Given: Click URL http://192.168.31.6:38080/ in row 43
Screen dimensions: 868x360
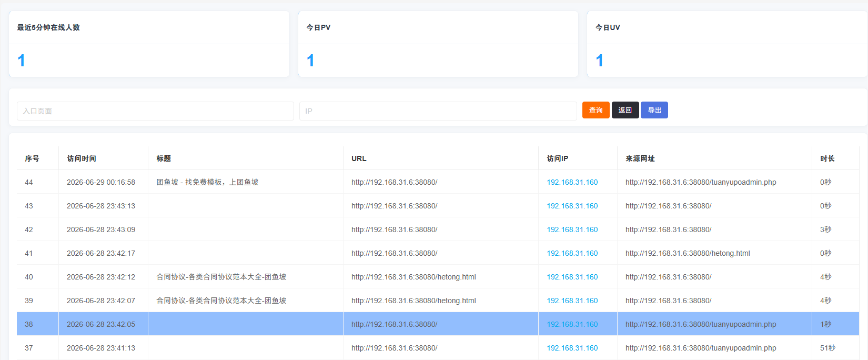Looking at the screenshot, I should click(395, 206).
